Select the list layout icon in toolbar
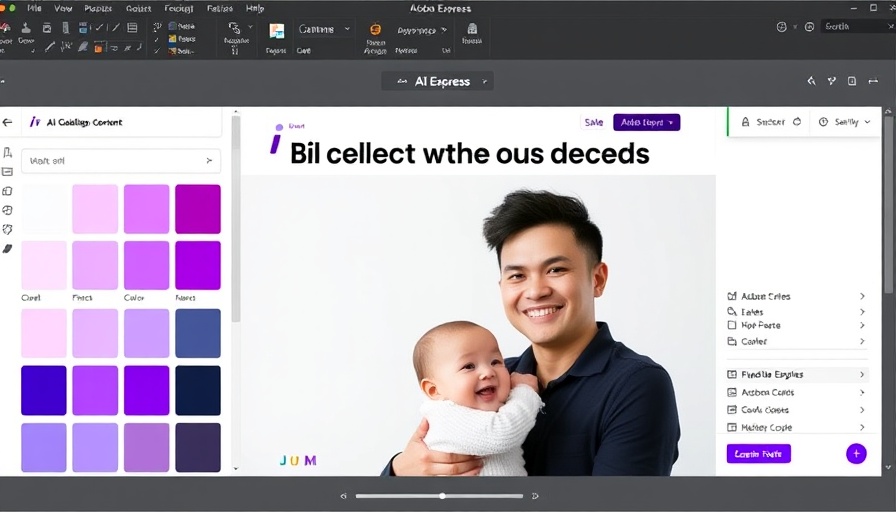 point(132,27)
